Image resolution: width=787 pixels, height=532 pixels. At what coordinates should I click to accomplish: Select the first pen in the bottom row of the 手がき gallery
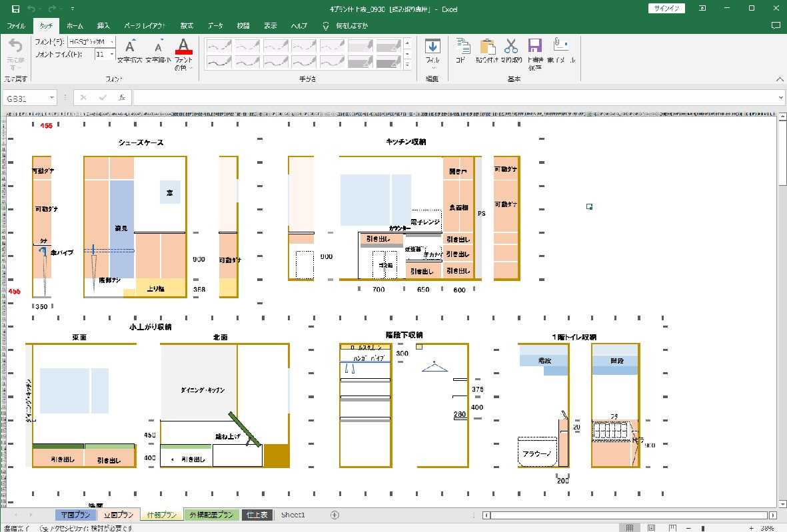click(219, 62)
